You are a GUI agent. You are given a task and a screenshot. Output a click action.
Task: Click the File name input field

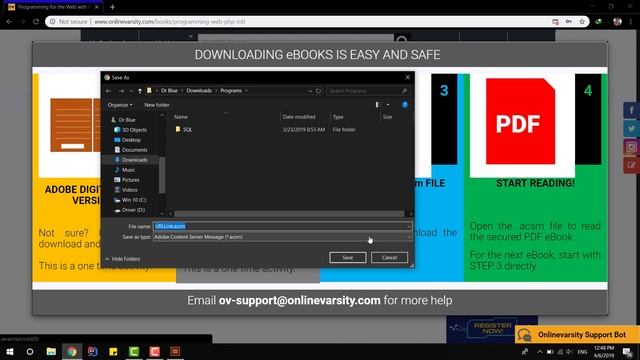click(282, 226)
